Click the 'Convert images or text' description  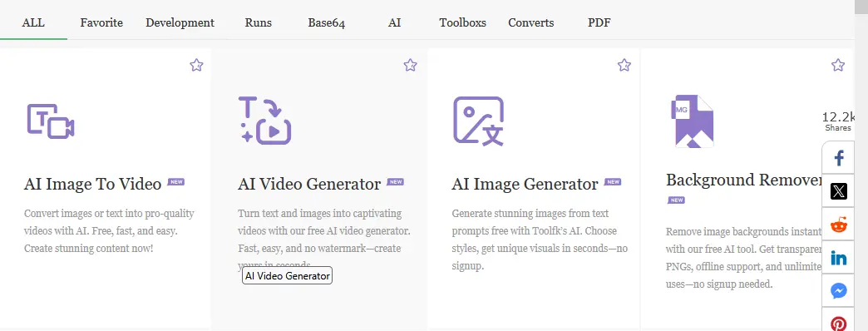[109, 231]
